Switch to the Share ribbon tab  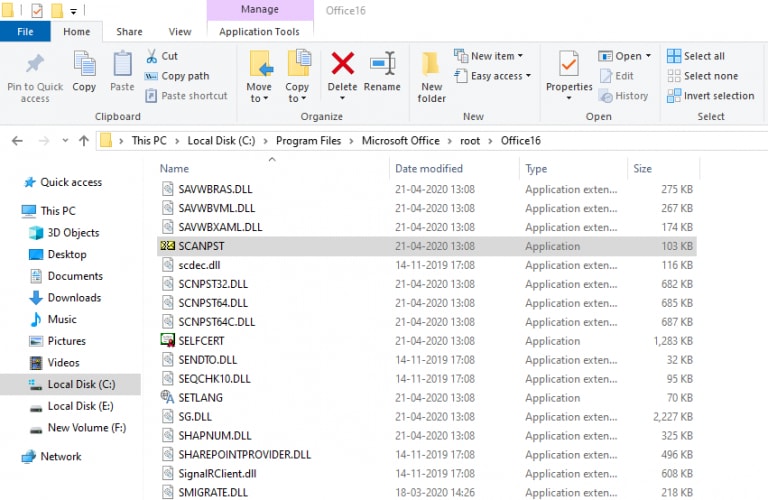(x=129, y=32)
